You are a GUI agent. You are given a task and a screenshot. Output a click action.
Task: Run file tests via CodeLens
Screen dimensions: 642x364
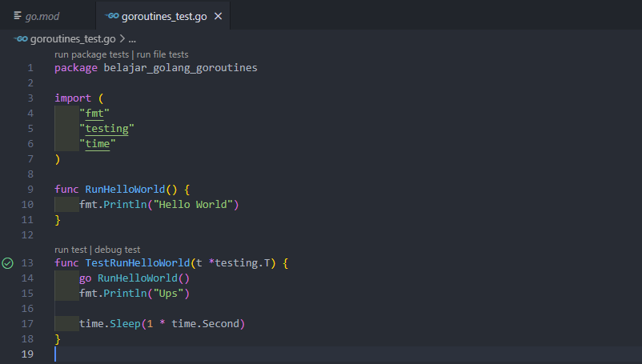[163, 54]
